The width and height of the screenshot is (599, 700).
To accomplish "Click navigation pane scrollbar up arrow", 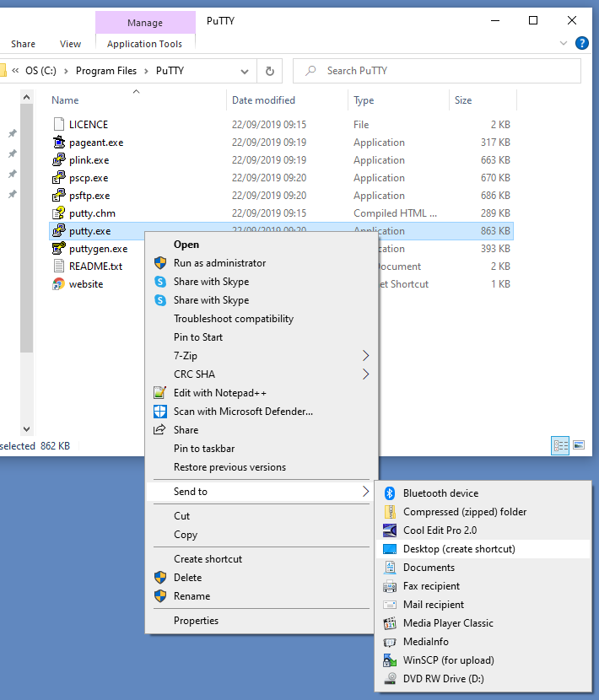I will coord(26,97).
